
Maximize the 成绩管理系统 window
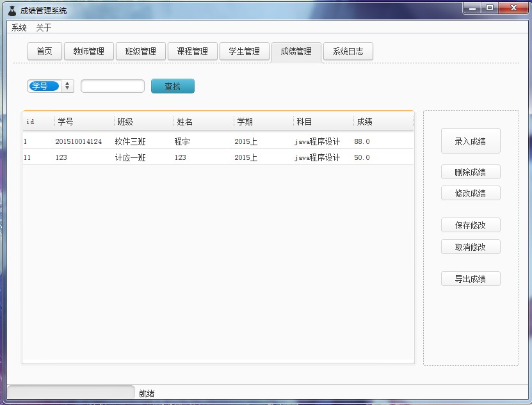(x=490, y=8)
